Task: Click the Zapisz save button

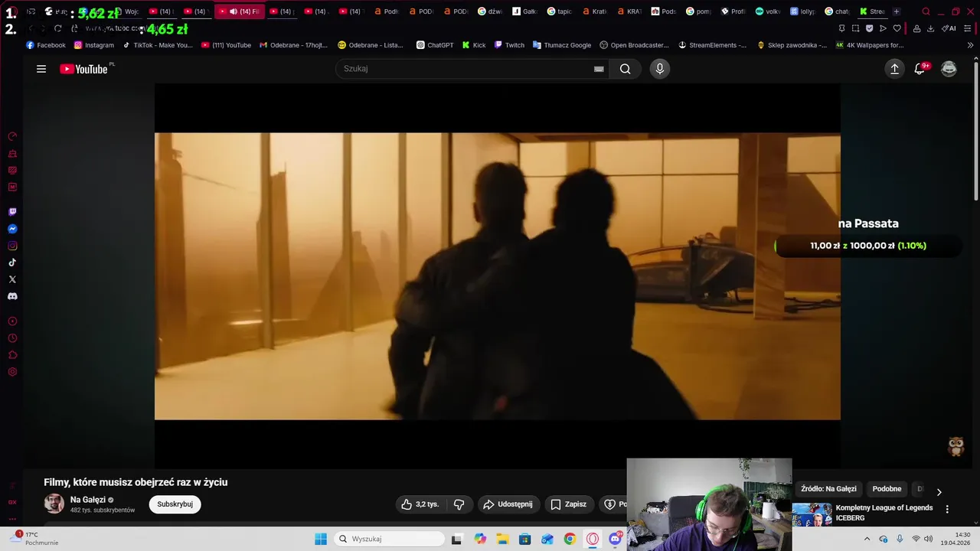Action: coord(568,504)
